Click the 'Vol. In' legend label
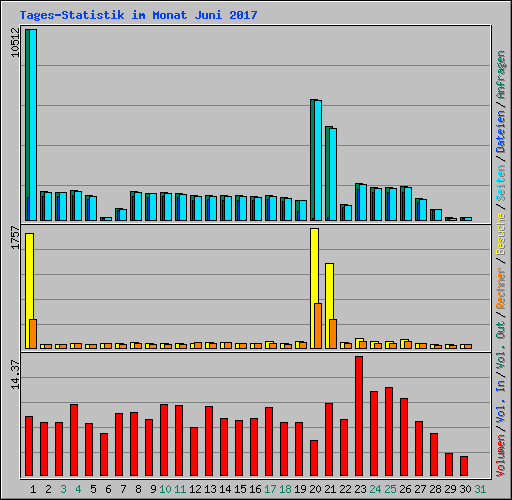The height and width of the screenshot is (500, 512). [x=501, y=403]
